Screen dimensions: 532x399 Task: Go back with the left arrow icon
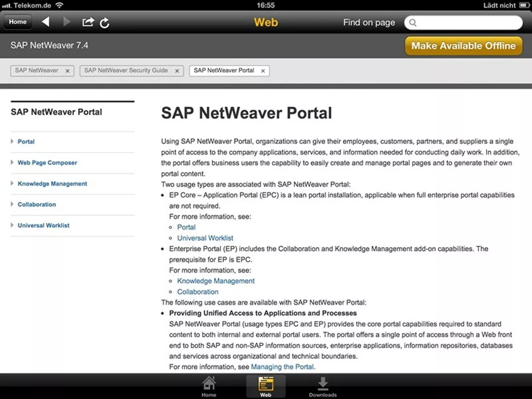point(46,22)
